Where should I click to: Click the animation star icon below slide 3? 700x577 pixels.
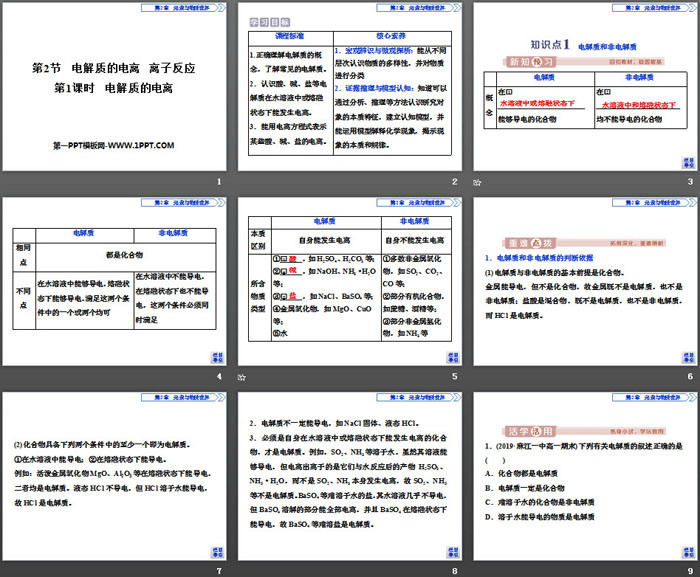(x=477, y=182)
